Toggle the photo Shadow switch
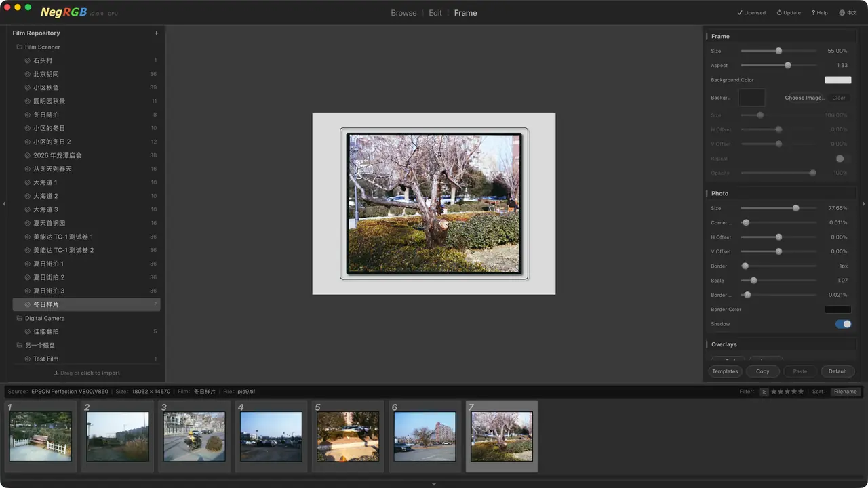The image size is (868, 488). pos(844,324)
